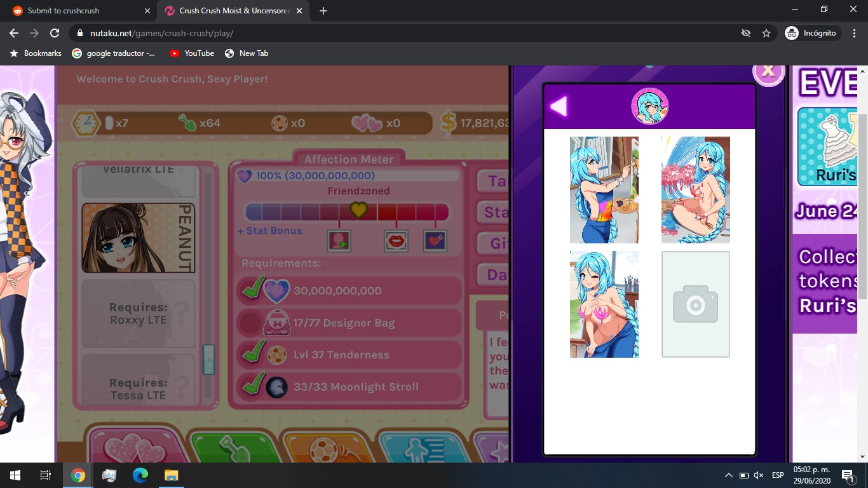Click the checkmark beside 30,000,000,000 requirement
The image size is (868, 488).
(254, 289)
